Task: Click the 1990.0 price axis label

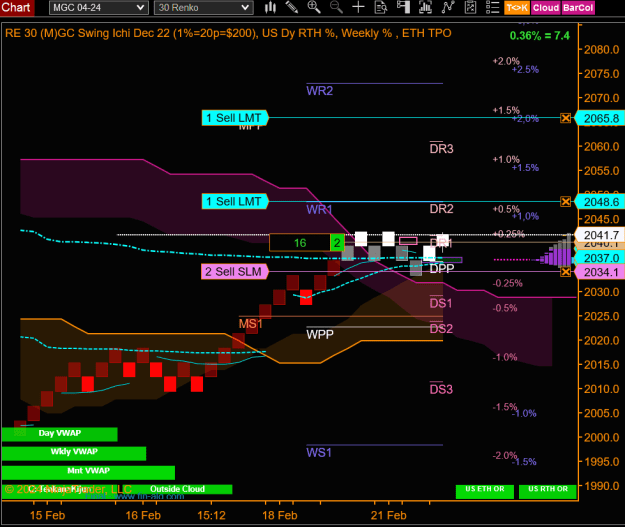Action: coord(601,486)
